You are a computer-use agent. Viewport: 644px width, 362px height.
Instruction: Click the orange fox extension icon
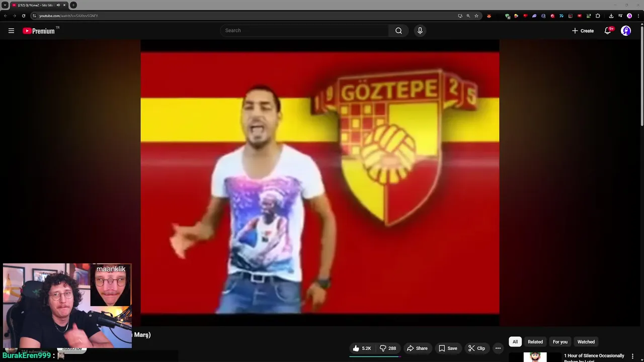pos(489,16)
